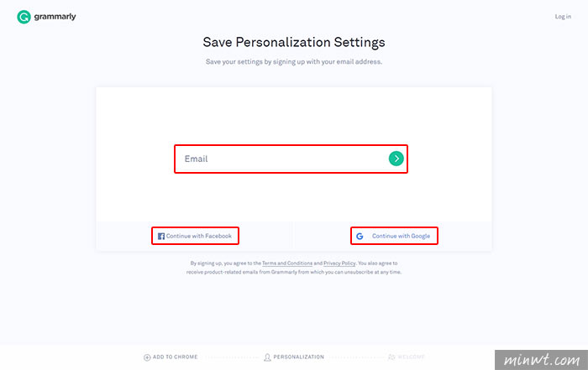Select the PERSONALIZATION step label
The height and width of the screenshot is (370, 588).
pos(298,357)
